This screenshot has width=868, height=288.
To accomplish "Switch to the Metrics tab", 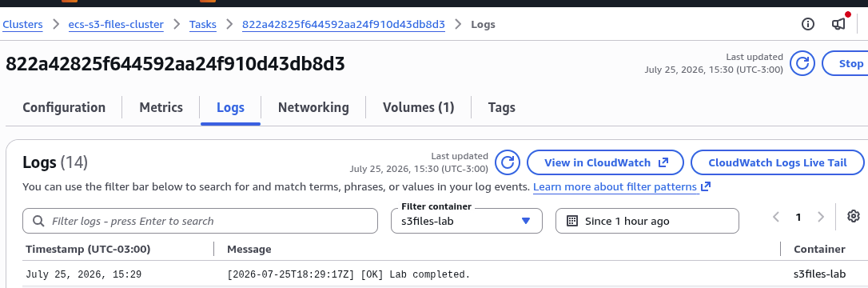I will click(x=161, y=107).
